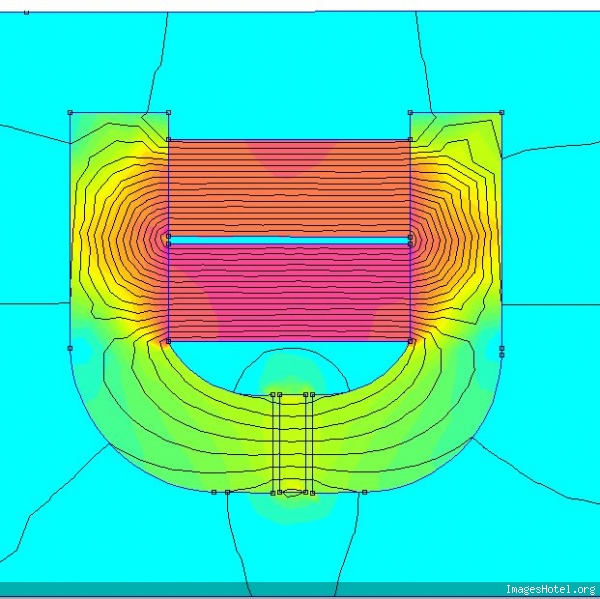Screen dimensions: 600x599
Task: Click the wide yellow strip between vertical lines
Action: pos(292,443)
